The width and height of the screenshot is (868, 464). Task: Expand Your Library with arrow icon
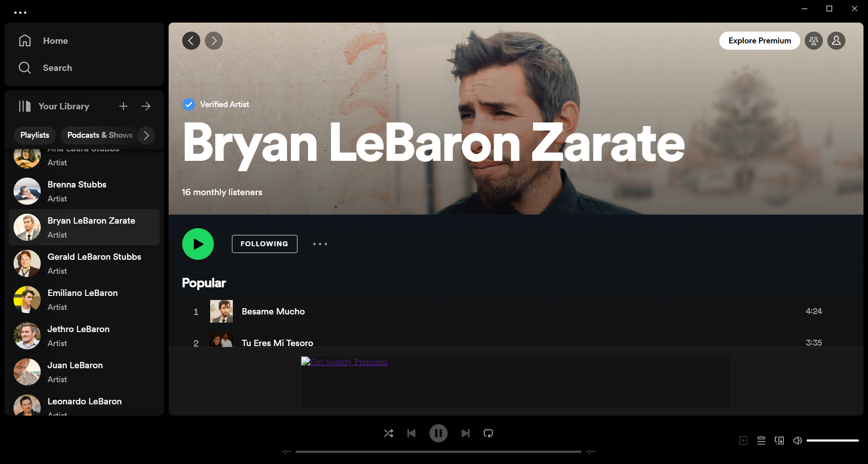click(146, 106)
